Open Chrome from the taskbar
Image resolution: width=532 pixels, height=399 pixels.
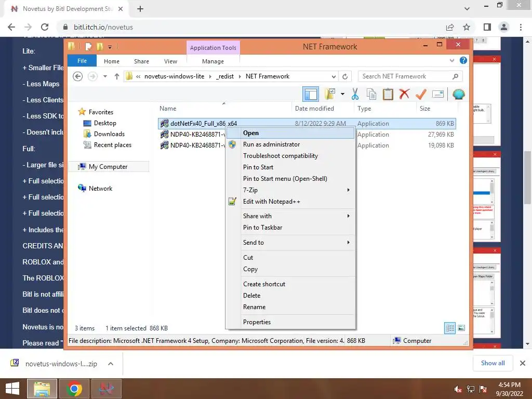74,389
